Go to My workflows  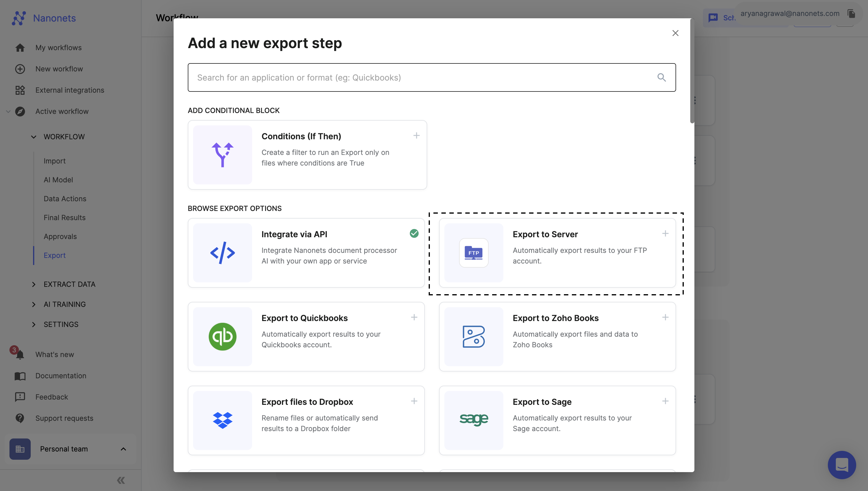tap(59, 48)
